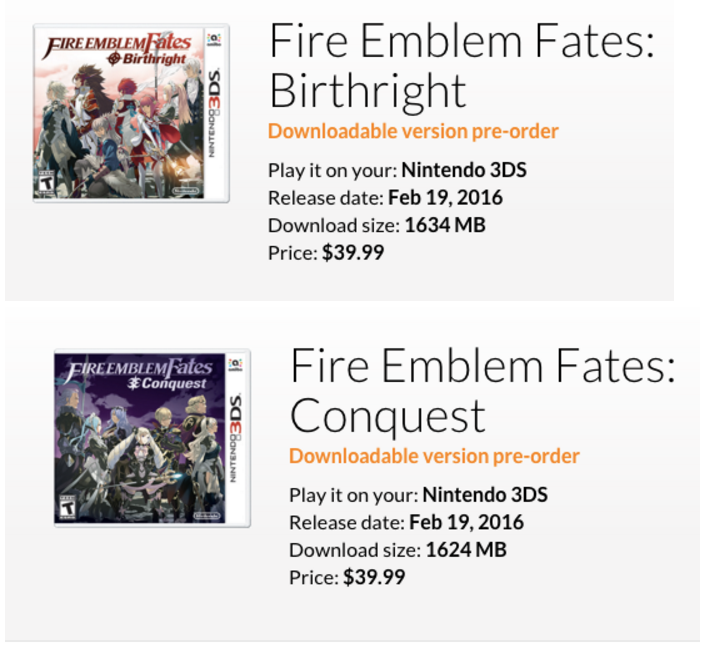This screenshot has width=703, height=649.
Task: Select Conquest's Downloadable version pre-order link
Action: [x=434, y=456]
